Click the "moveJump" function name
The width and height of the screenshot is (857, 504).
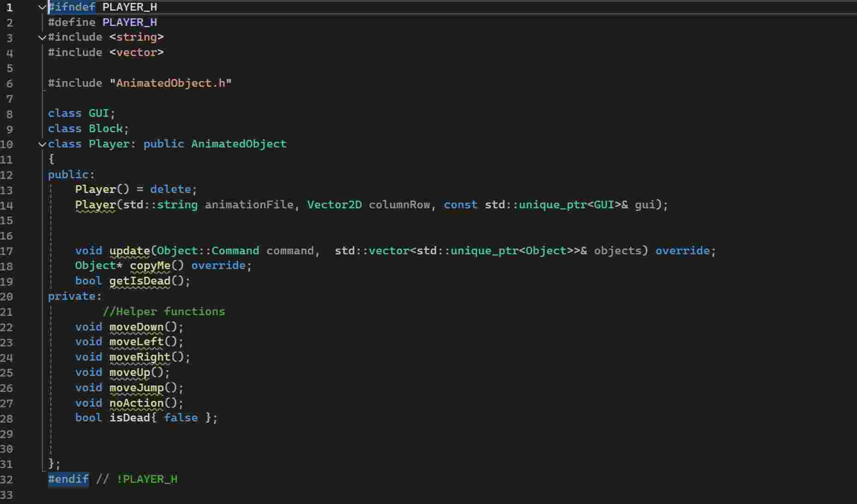[x=136, y=388]
